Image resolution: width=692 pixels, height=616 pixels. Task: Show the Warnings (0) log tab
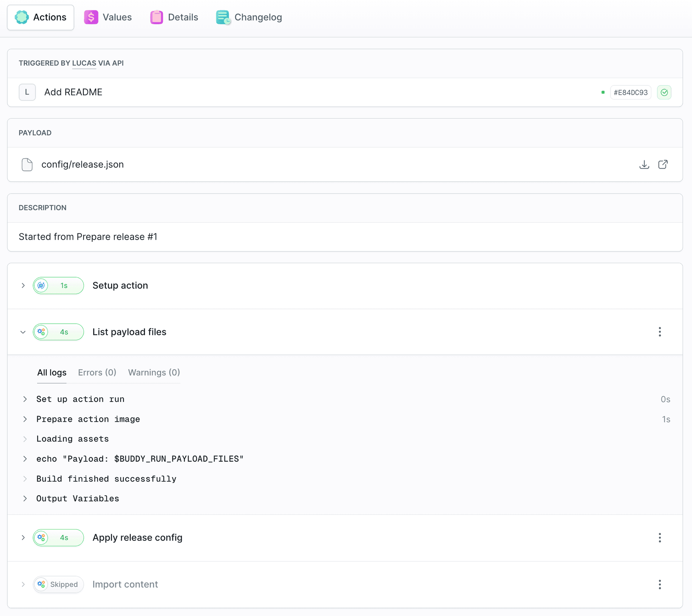(x=154, y=372)
